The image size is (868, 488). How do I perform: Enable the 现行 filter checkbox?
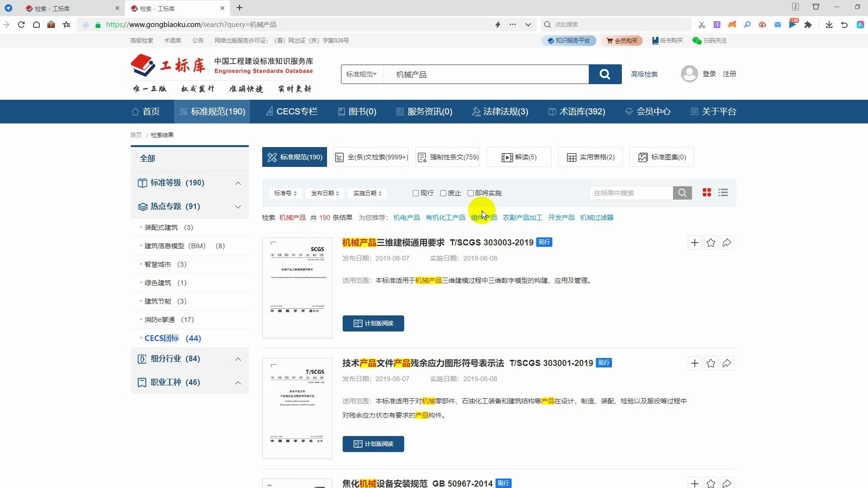coord(416,193)
